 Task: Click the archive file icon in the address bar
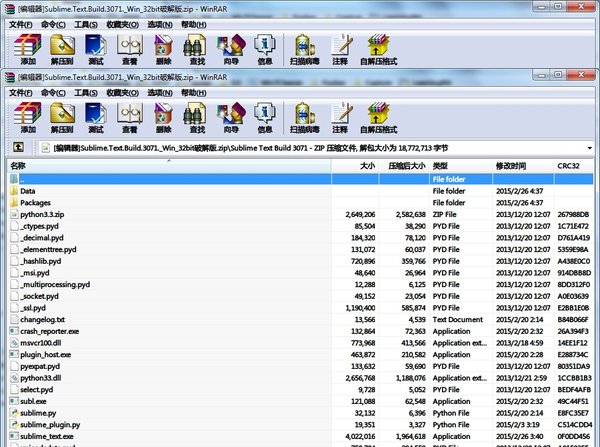click(x=46, y=148)
